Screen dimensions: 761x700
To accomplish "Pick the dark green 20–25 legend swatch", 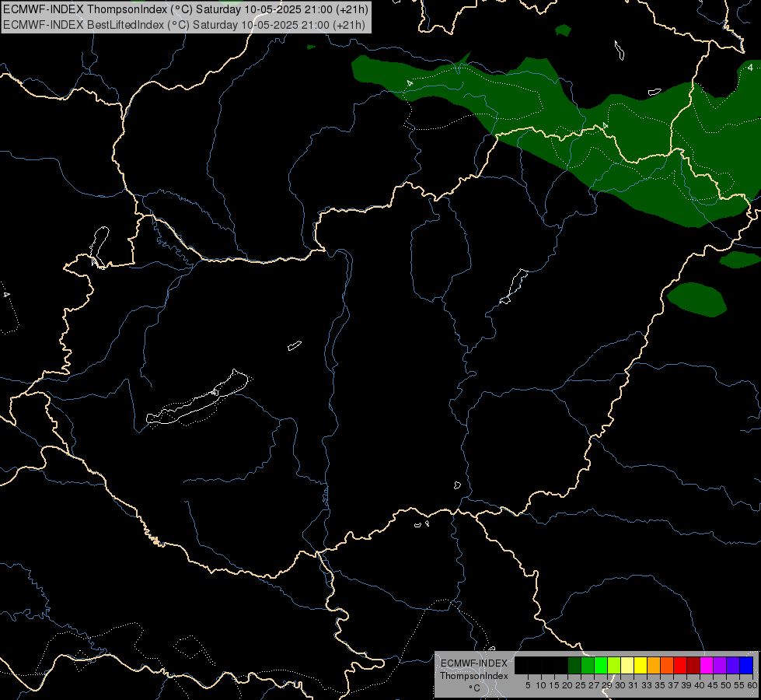I will (x=574, y=665).
